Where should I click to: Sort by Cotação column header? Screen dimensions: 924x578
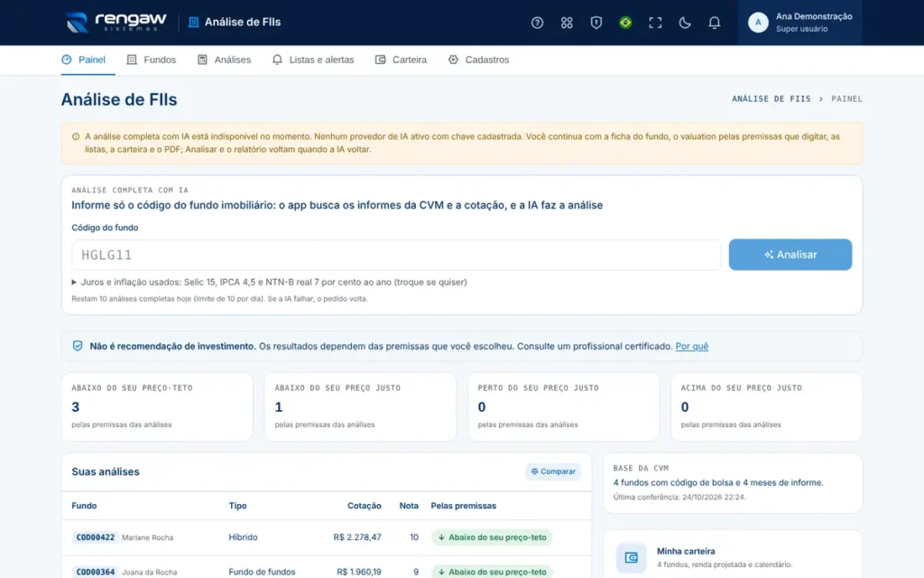click(365, 506)
